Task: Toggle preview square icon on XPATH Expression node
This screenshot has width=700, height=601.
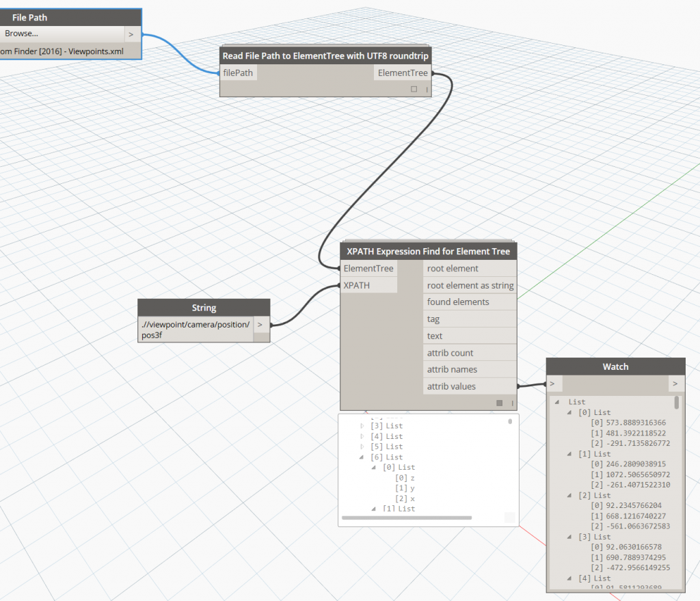Action: pyautogui.click(x=500, y=403)
